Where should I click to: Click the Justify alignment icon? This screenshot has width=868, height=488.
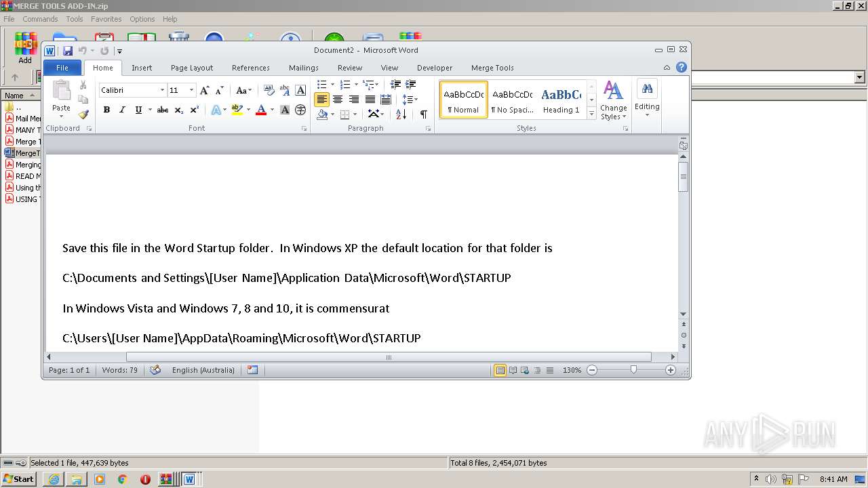tap(370, 100)
